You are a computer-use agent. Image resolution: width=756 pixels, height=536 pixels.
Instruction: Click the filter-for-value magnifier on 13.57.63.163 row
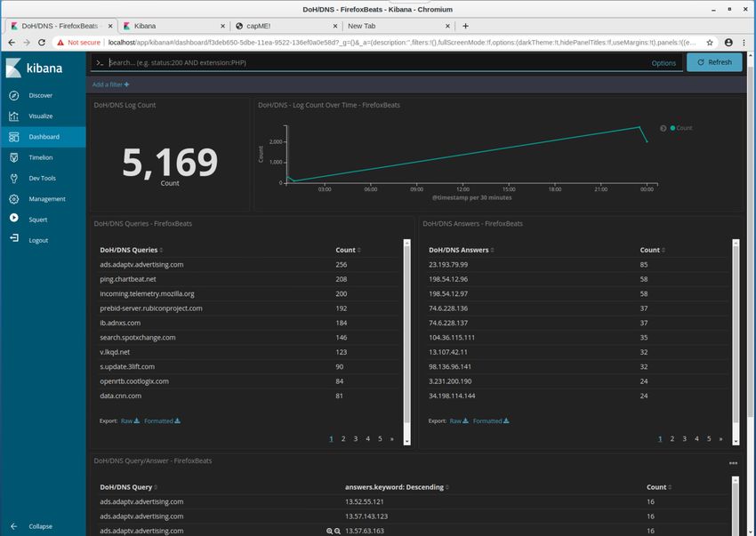coord(329,532)
